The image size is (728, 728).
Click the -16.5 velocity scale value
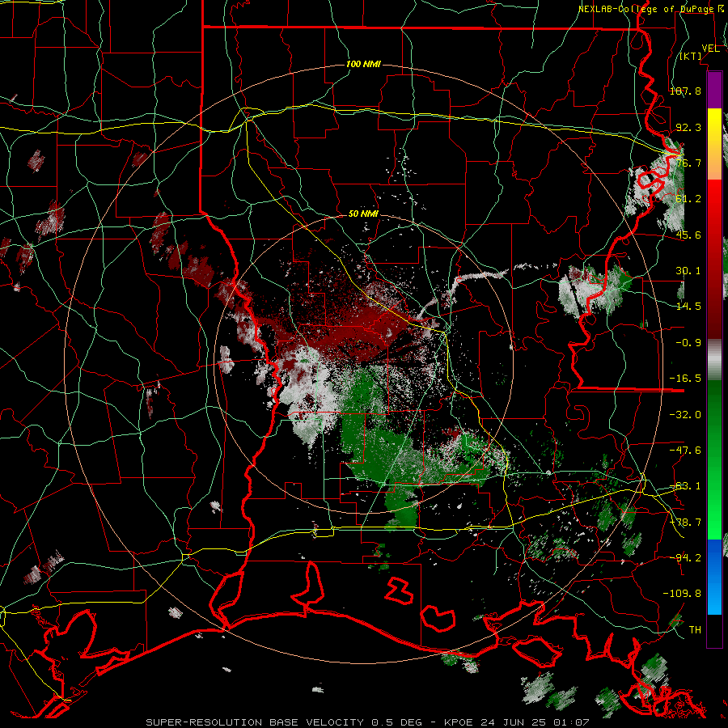685,379
